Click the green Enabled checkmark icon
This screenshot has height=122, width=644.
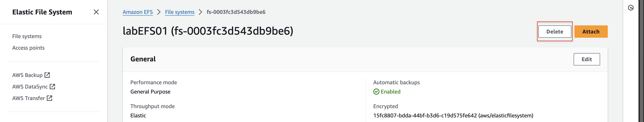click(376, 92)
